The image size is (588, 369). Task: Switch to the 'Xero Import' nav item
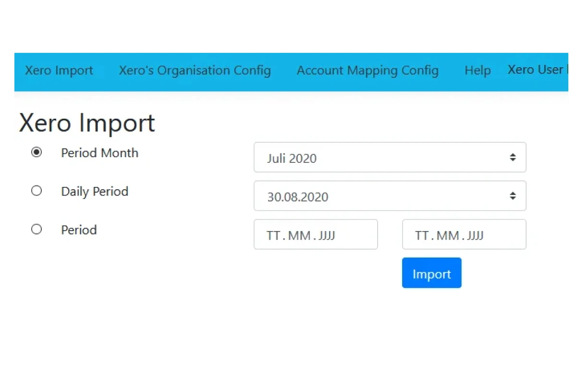pos(59,70)
